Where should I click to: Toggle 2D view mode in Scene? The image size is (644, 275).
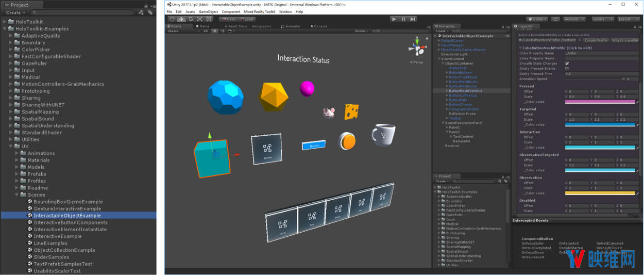(x=206, y=31)
